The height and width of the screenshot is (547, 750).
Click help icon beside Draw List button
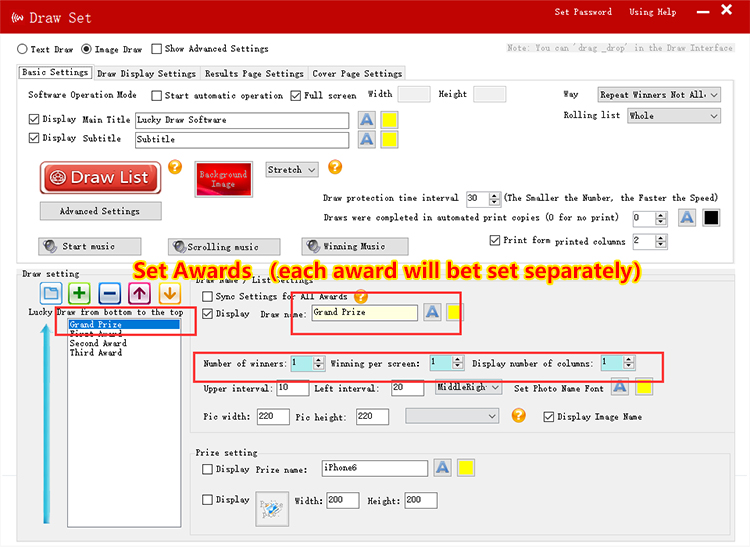pos(175,167)
